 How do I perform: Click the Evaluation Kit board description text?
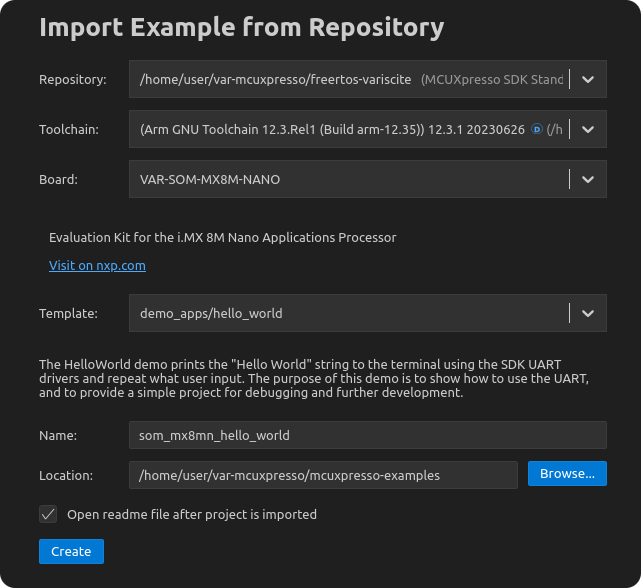pyautogui.click(x=222, y=238)
